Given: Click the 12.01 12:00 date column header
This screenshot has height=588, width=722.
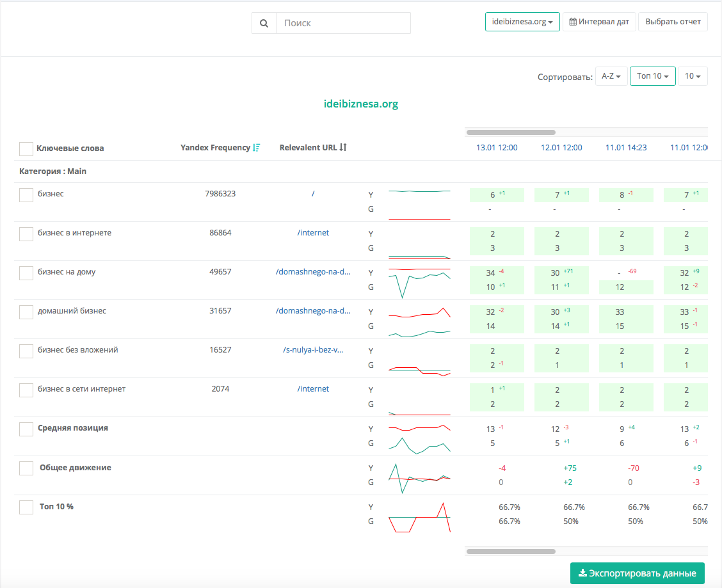Looking at the screenshot, I should 561,147.
